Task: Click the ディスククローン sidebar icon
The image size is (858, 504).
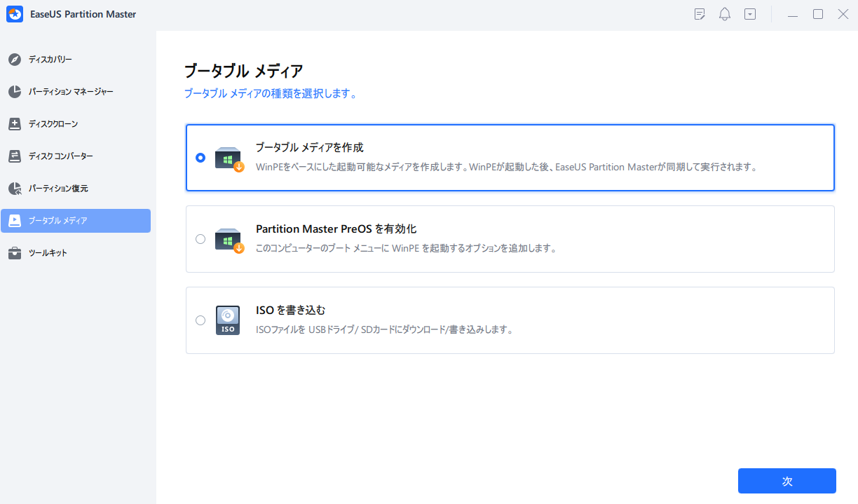Action: tap(15, 124)
